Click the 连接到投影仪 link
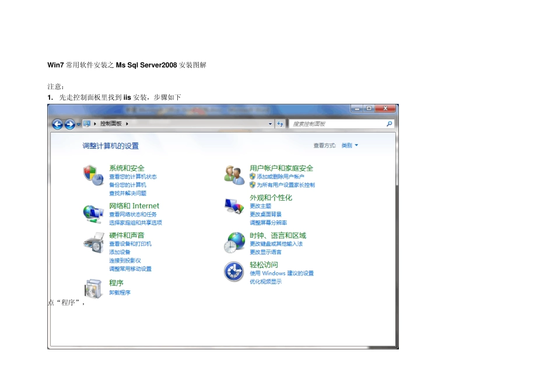This screenshot has height=392, width=554. click(125, 261)
